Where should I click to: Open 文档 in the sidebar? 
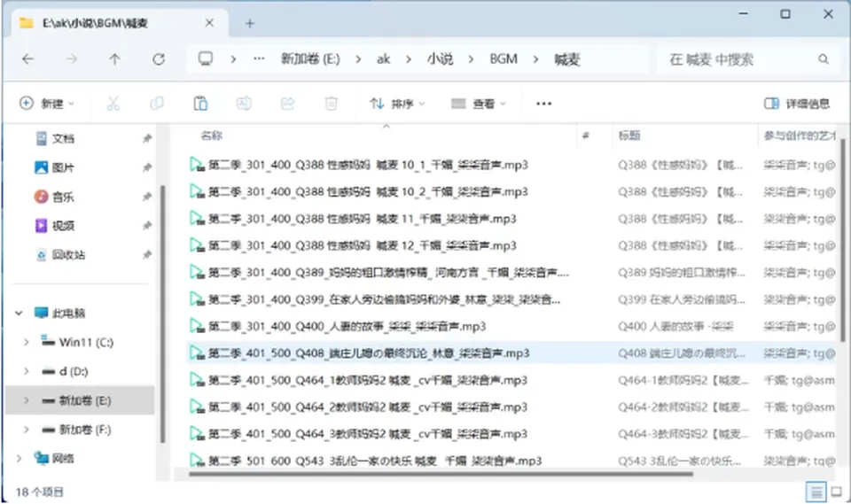[63, 138]
